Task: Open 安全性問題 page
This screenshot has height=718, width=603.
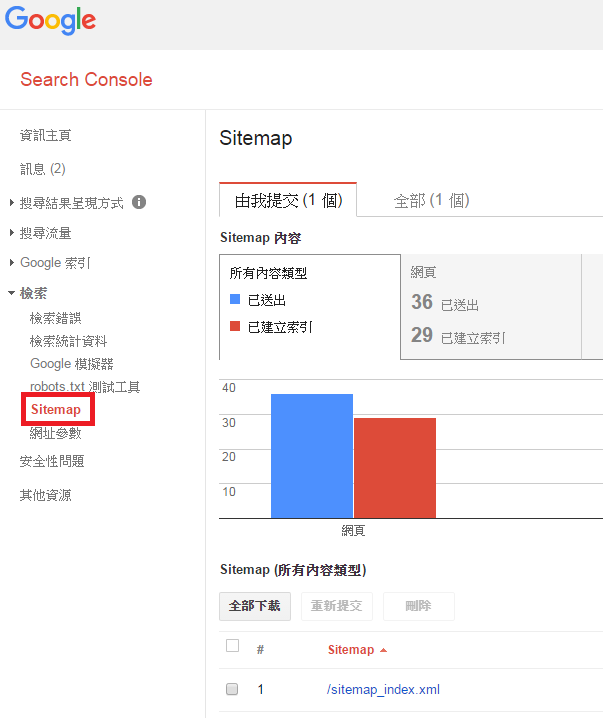Action: (52, 461)
